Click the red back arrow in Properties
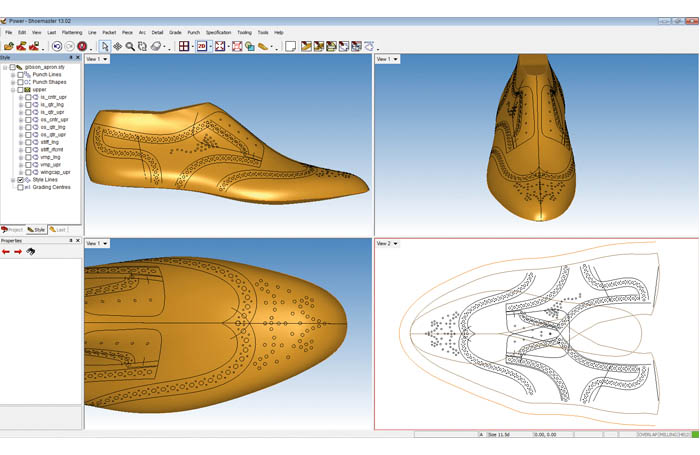The width and height of the screenshot is (700, 455). [x=6, y=252]
